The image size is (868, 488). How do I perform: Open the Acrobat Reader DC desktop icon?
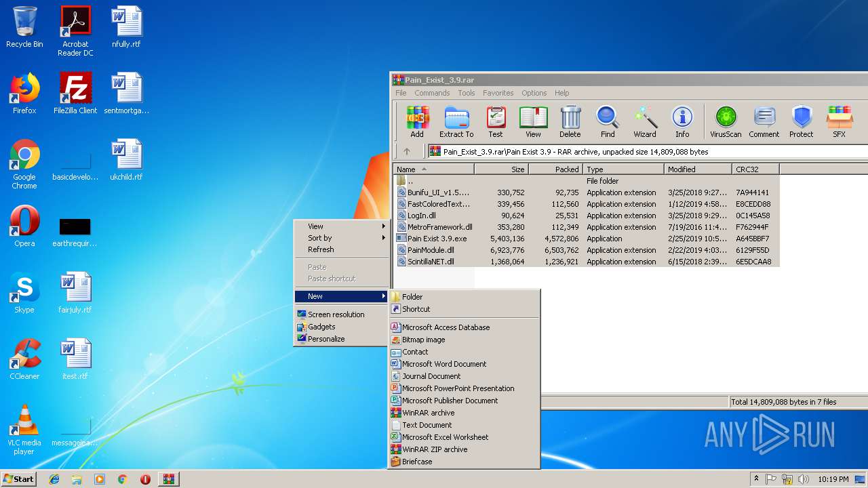click(75, 31)
